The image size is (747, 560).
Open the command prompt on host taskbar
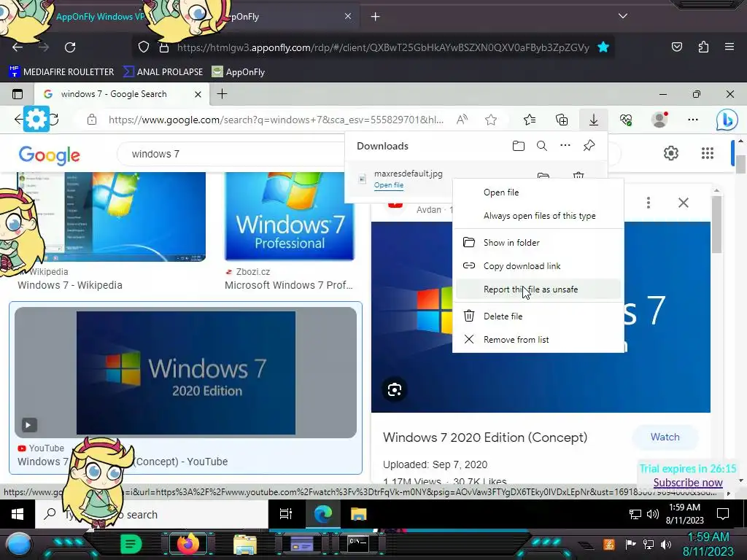357,544
